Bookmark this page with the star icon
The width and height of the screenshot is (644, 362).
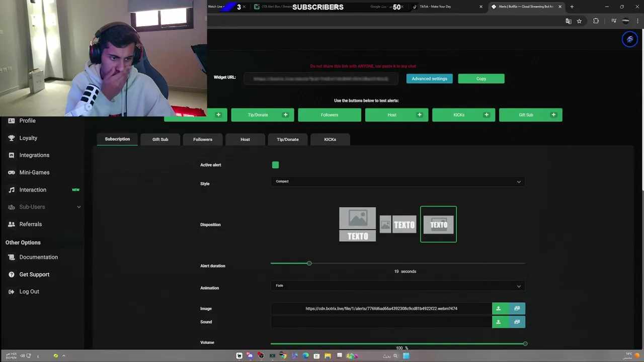[x=579, y=21]
